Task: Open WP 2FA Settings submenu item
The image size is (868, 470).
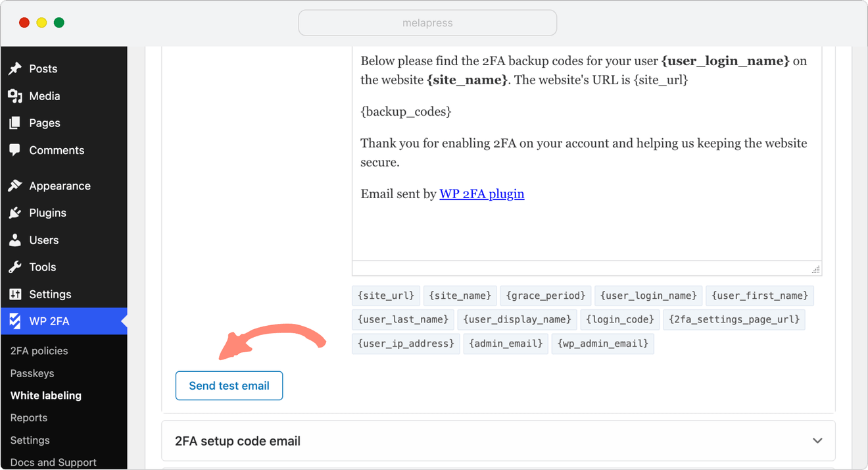Action: [30, 440]
